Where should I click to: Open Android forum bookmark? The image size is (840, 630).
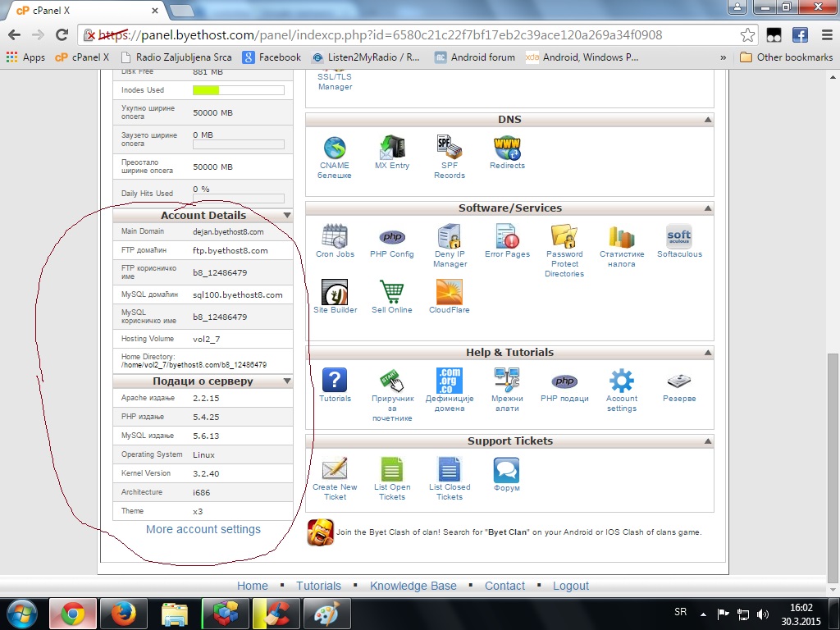click(x=475, y=57)
